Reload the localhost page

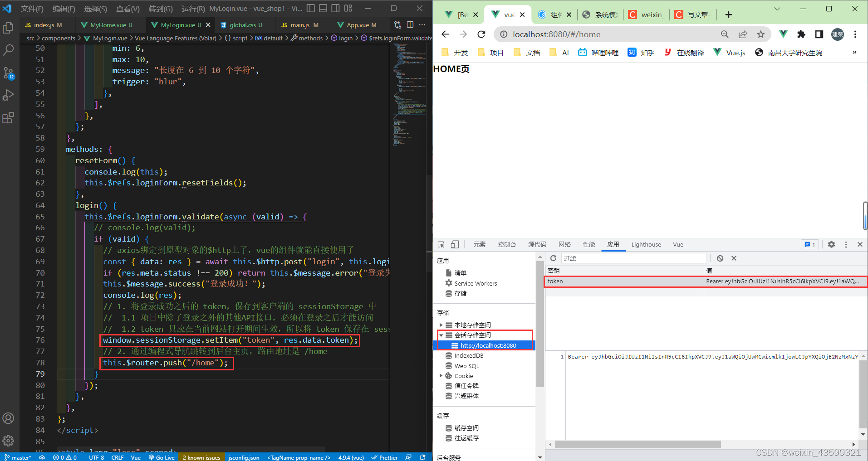point(481,34)
